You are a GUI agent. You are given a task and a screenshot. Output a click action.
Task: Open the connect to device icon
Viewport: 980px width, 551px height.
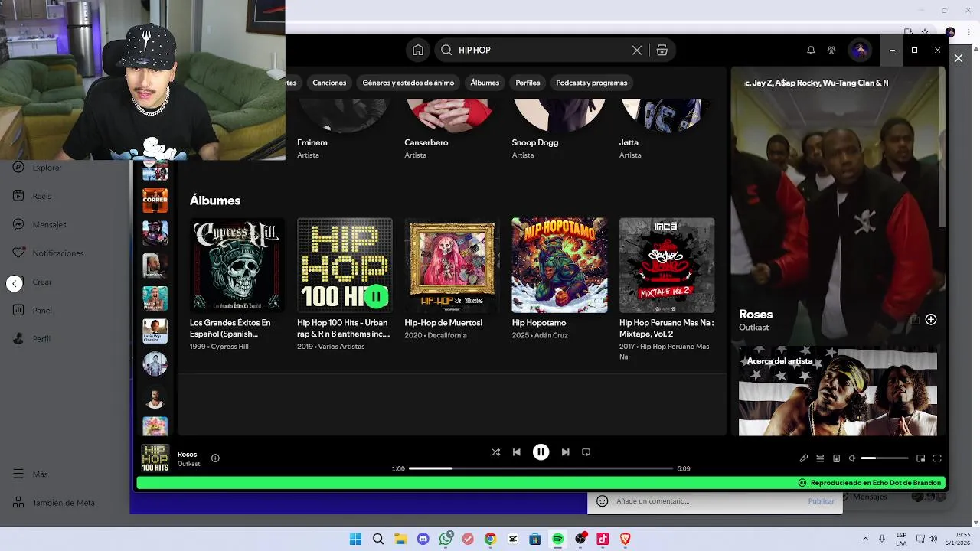[x=836, y=458]
